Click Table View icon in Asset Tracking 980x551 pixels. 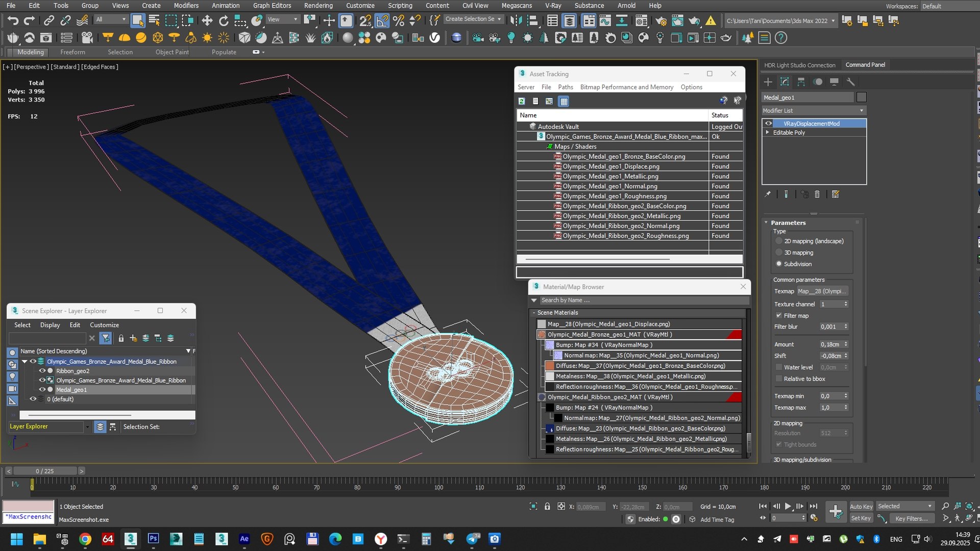(x=564, y=101)
